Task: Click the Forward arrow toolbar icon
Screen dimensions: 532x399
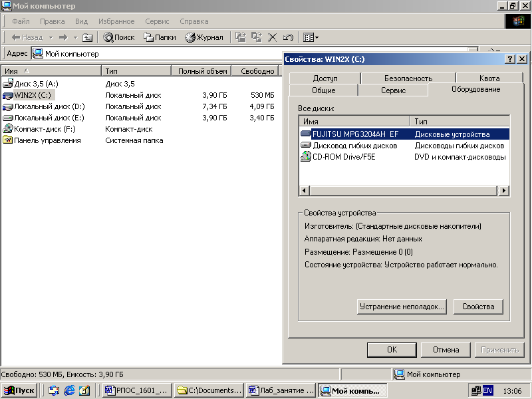Action: pos(63,37)
